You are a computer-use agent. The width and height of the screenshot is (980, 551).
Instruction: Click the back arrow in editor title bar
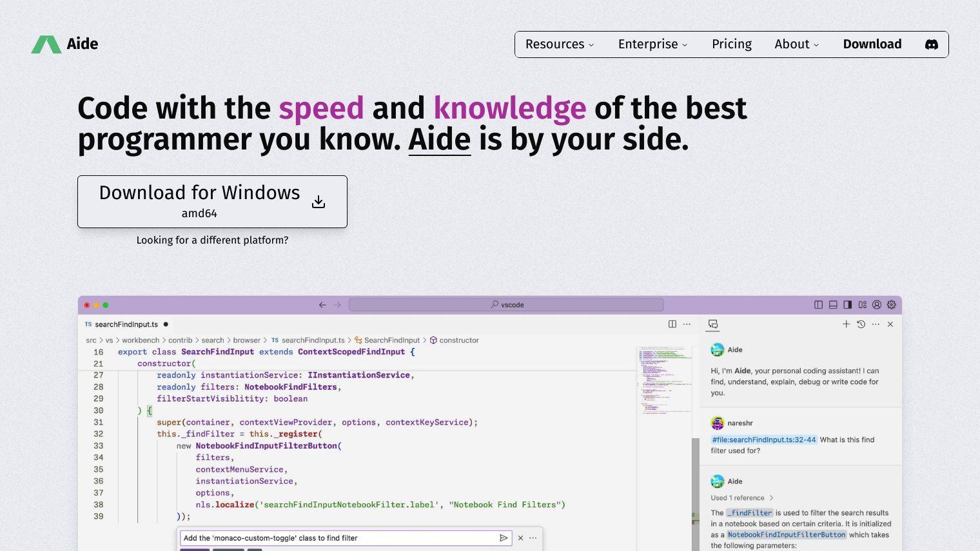[x=322, y=305]
